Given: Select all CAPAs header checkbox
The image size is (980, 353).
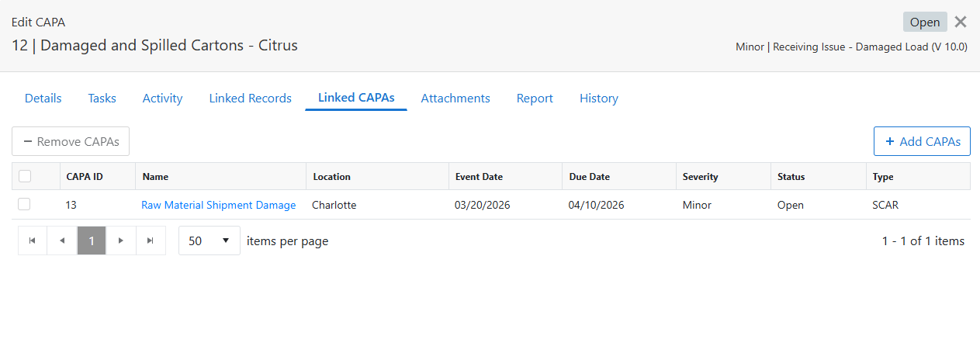Looking at the screenshot, I should [x=25, y=176].
